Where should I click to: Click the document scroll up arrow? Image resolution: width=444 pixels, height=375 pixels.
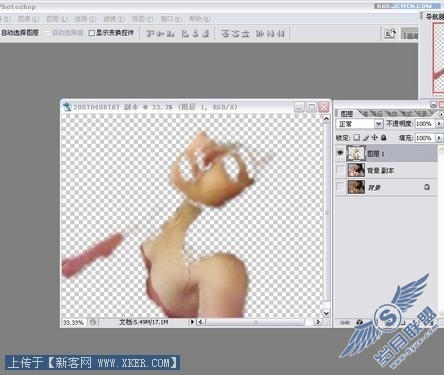[x=326, y=119]
